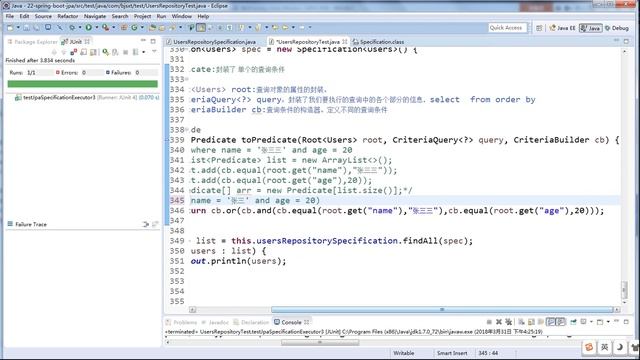Collapse code fold at line 338
The width and height of the screenshot is (640, 360).
(x=187, y=130)
